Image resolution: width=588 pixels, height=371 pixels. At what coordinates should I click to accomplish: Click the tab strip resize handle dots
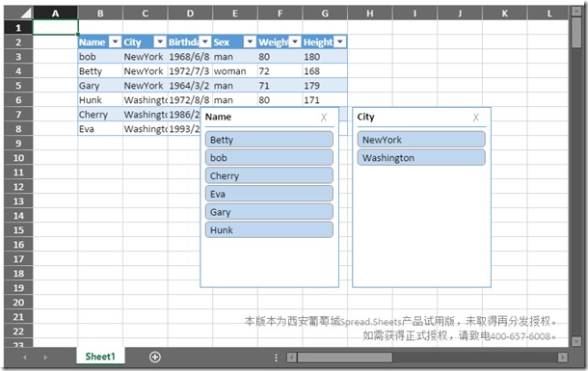[x=276, y=358]
